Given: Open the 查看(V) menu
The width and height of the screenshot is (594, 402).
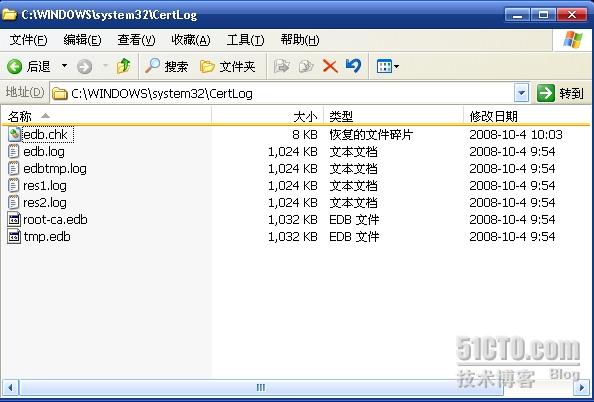Looking at the screenshot, I should [x=136, y=40].
